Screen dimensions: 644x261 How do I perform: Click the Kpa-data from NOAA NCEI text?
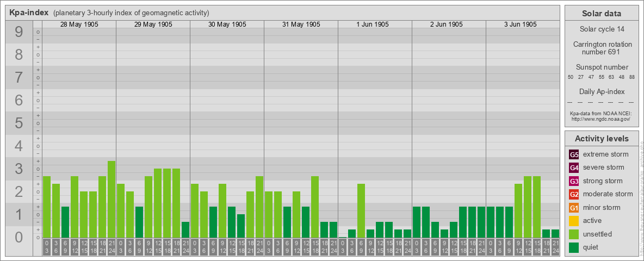(602, 113)
